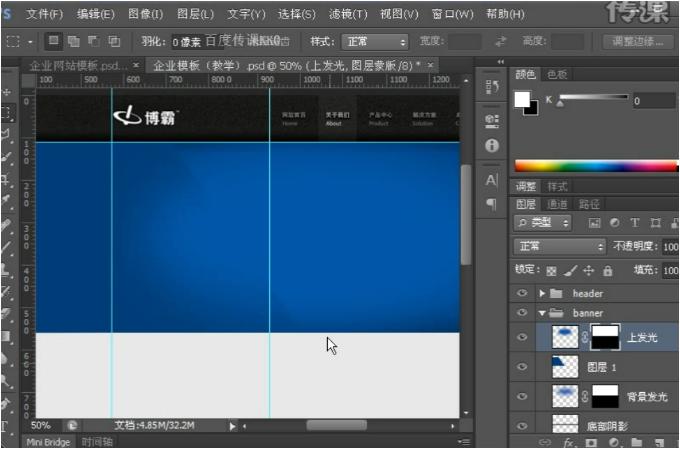Screen dimensions: 680x449
Task: Create new adjustment layer icon
Action: point(614,442)
